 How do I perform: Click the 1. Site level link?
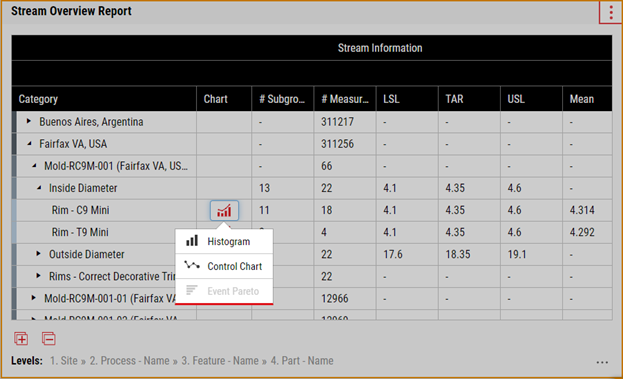coord(64,361)
